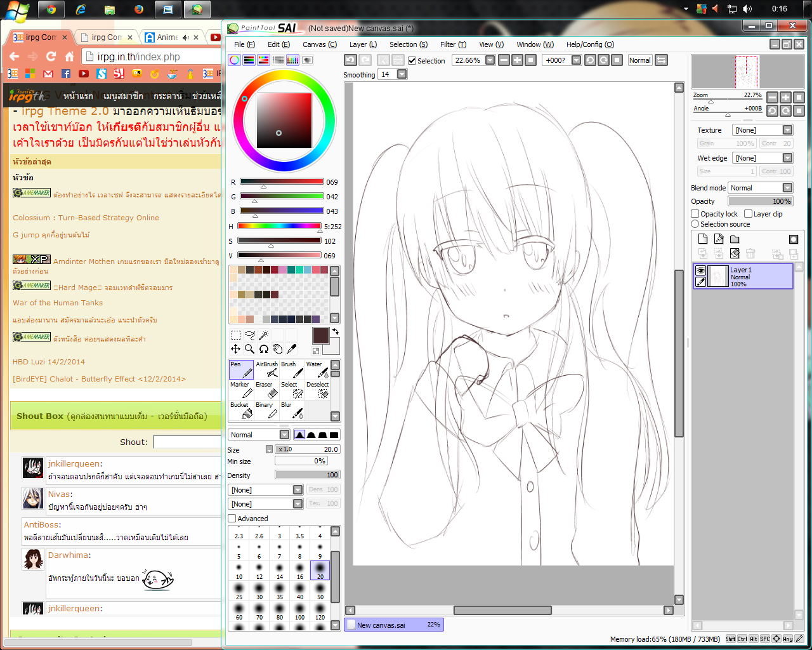Select the Blur tool

(292, 410)
